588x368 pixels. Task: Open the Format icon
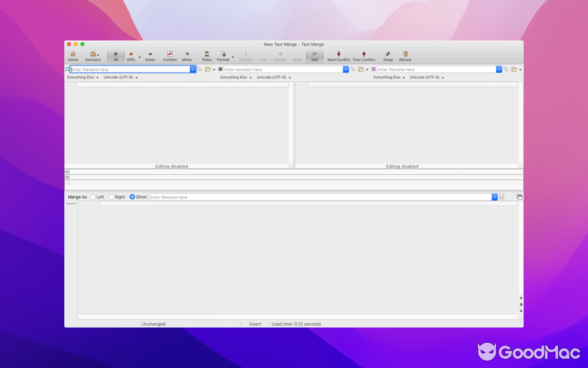tap(223, 55)
